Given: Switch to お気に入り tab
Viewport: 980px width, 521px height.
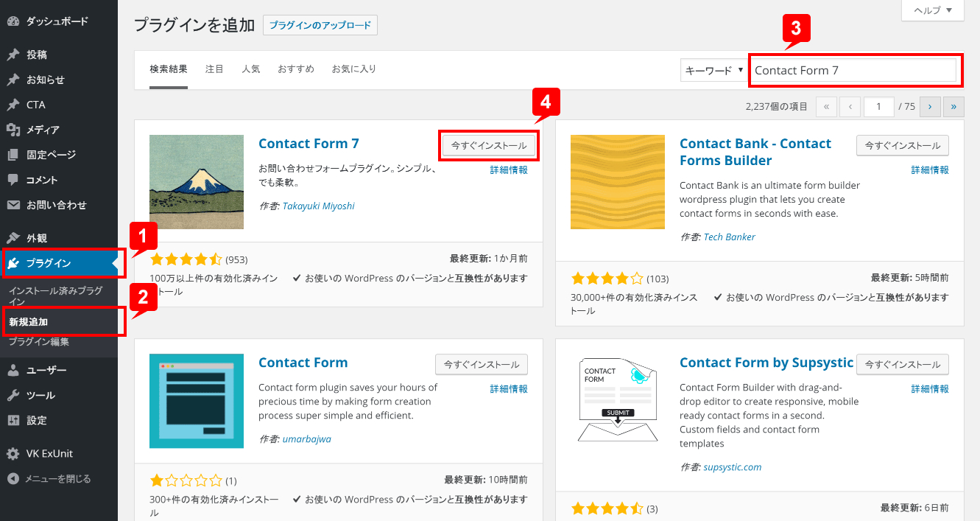Looking at the screenshot, I should [x=354, y=69].
